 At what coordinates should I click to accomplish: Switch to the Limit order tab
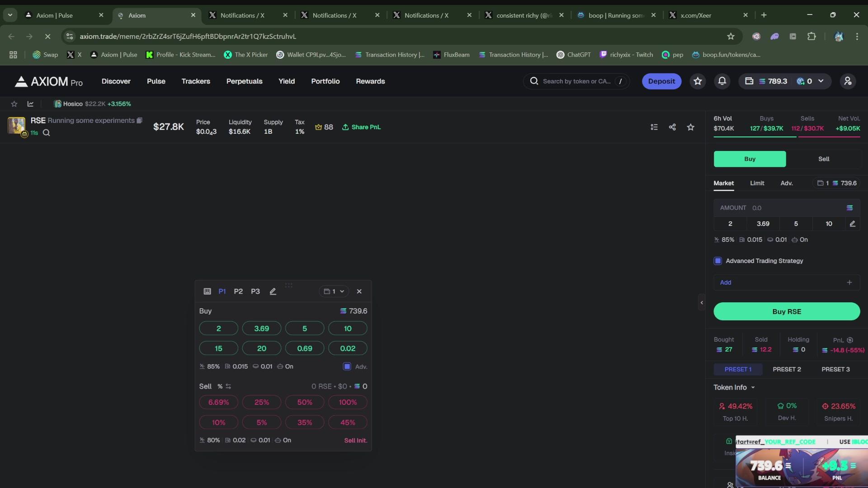(757, 183)
